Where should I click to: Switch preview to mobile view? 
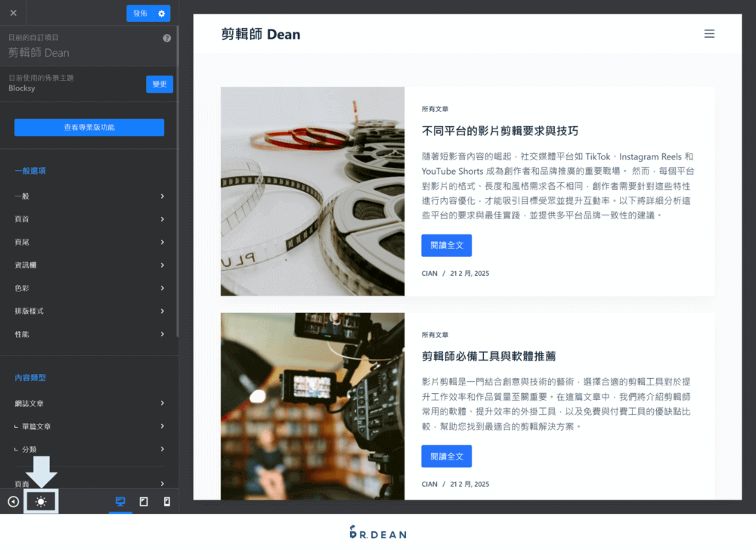tap(167, 501)
